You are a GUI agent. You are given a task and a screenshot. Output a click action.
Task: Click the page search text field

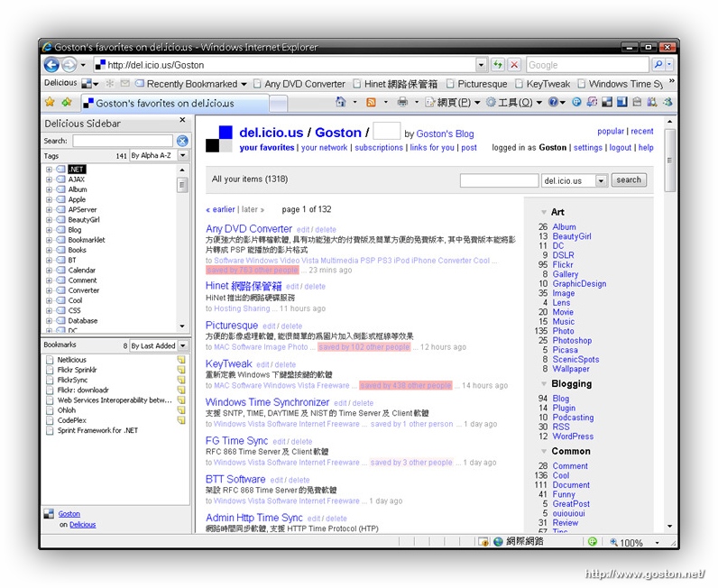point(499,180)
